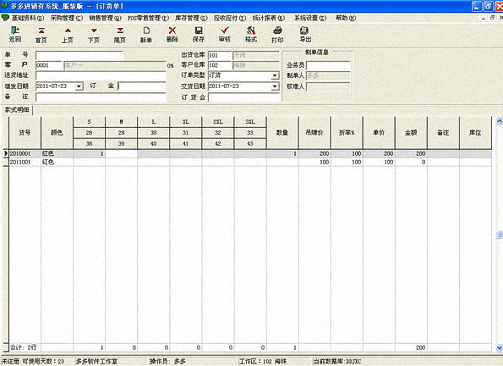Screen dimensions: 503x366
Task: Approve the order with the 审核 checkmark icon
Action: (x=225, y=34)
